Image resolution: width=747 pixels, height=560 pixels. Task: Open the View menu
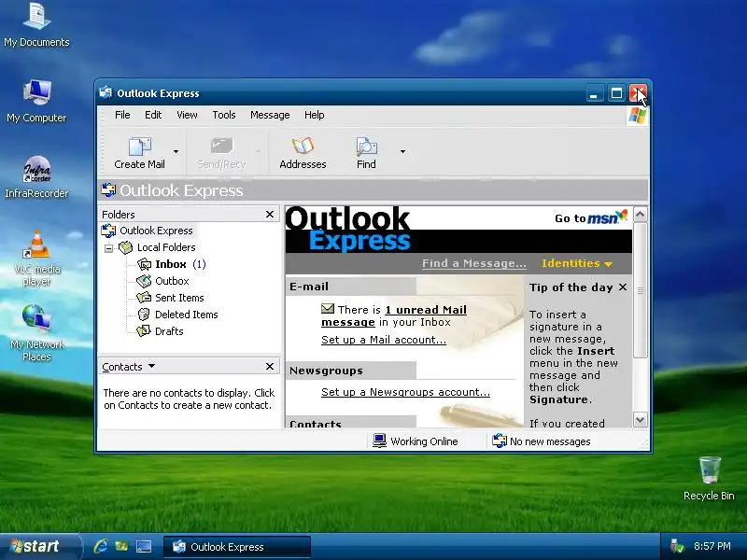(187, 115)
